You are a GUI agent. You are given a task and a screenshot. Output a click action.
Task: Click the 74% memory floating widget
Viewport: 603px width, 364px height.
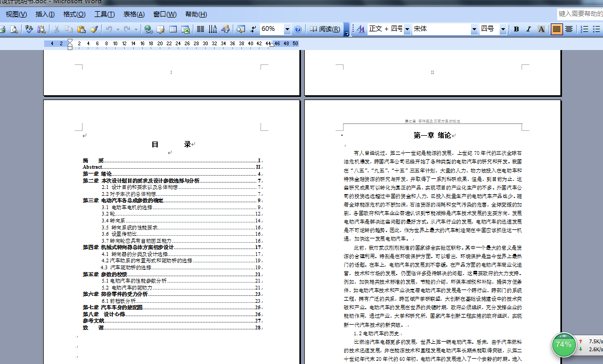(564, 345)
